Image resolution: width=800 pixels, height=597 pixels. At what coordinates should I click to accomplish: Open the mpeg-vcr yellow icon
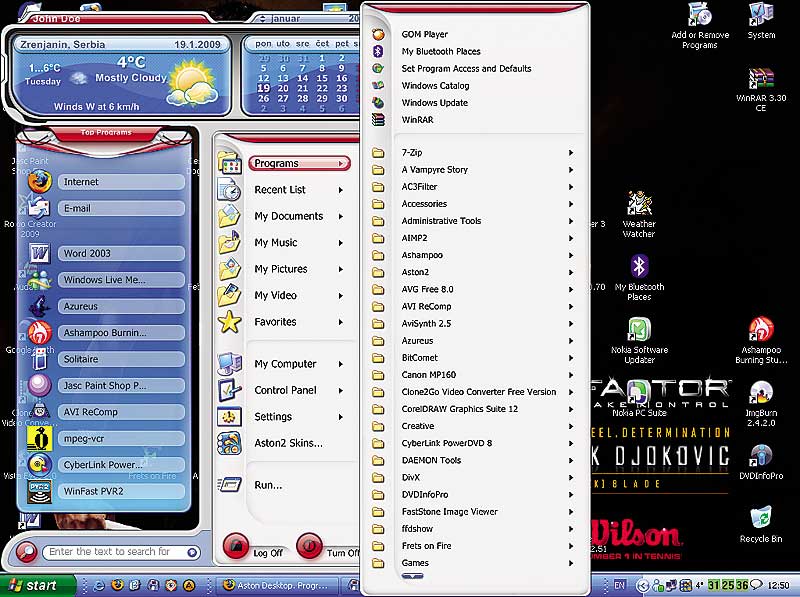(x=39, y=438)
